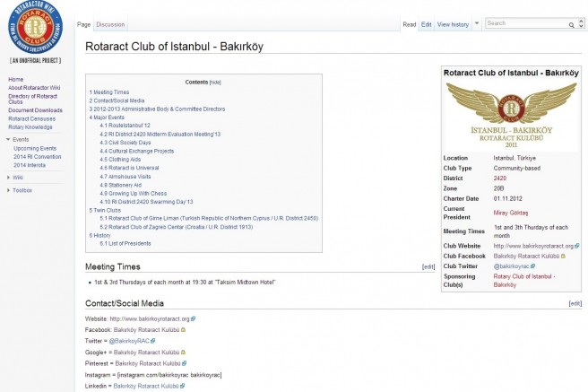Jump to Rotaract Club of Zagreb Centar entry
Image resolution: width=588 pixels, height=392 pixels.
tap(177, 227)
